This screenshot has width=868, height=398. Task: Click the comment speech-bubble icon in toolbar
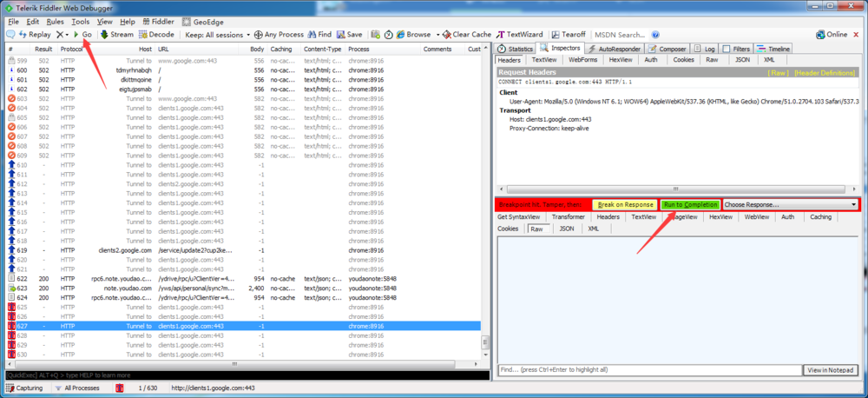[10, 35]
